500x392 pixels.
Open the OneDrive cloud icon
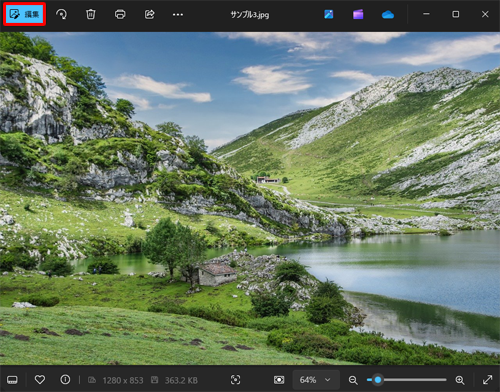(388, 15)
